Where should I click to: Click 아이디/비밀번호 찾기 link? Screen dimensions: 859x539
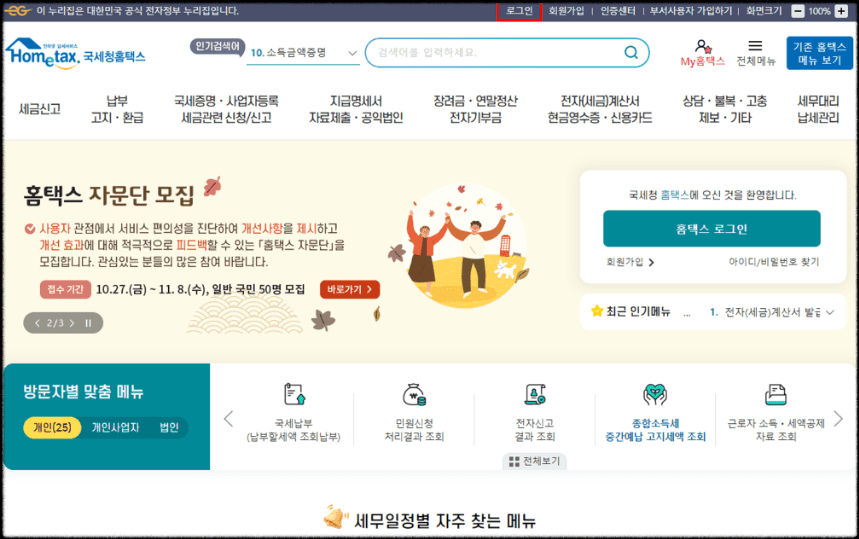774,262
